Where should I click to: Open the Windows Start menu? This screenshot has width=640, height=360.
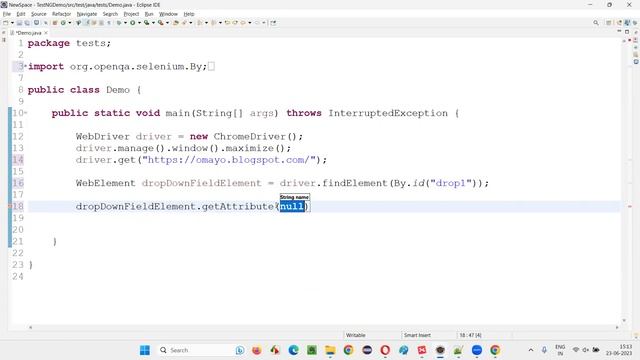pos(144,350)
